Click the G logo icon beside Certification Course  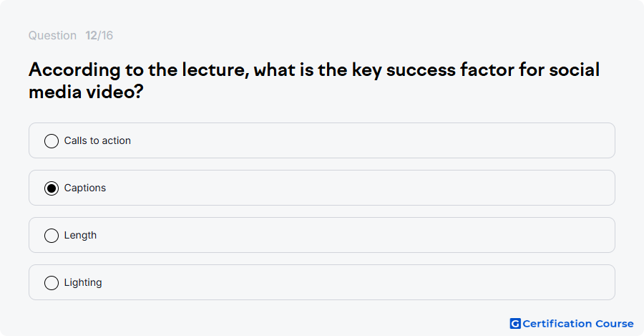[x=515, y=324]
